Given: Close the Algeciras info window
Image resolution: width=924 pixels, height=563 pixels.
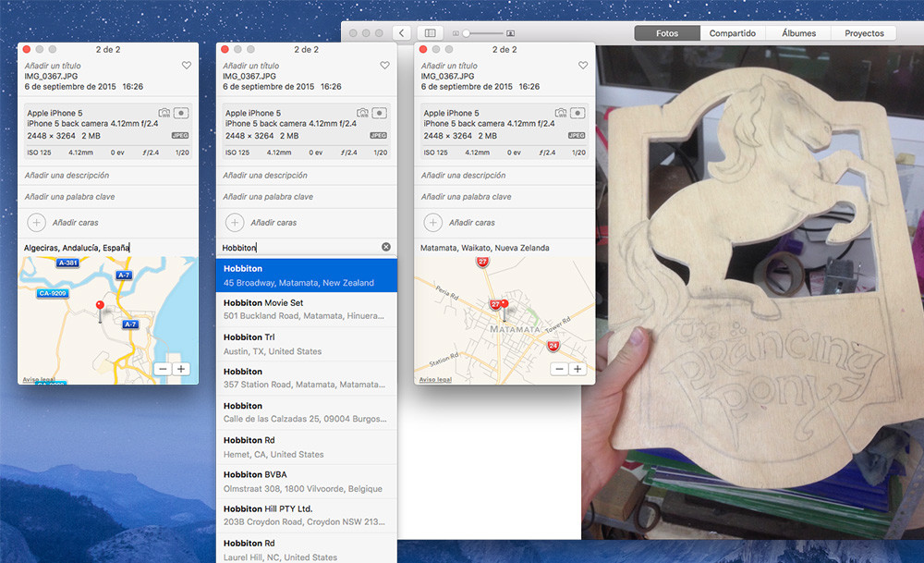Looking at the screenshot, I should pos(27,50).
